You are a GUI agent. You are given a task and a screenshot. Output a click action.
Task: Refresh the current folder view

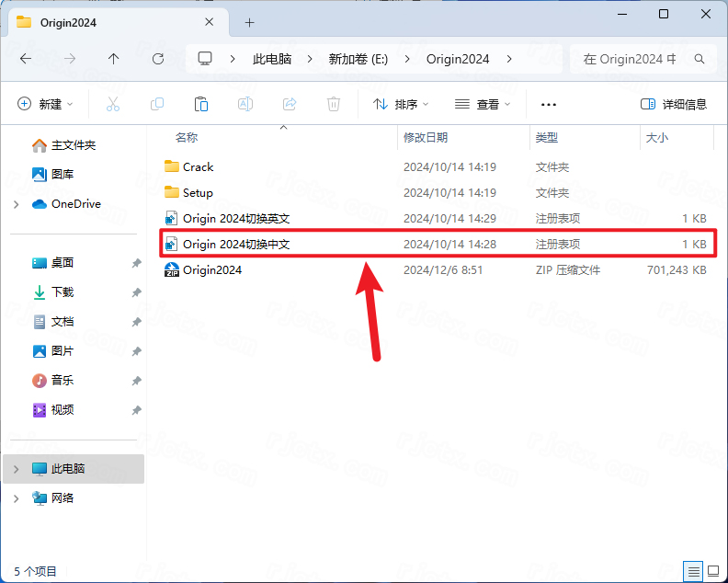157,59
